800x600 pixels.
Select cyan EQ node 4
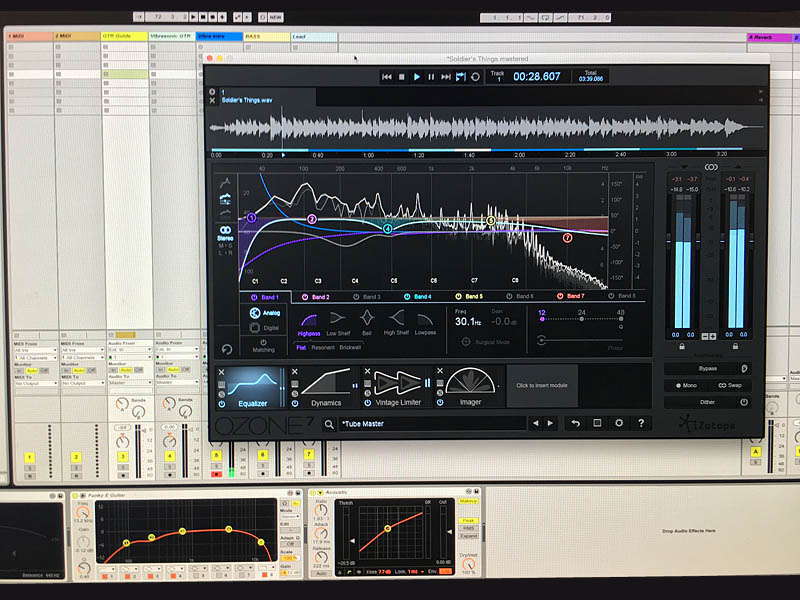[388, 229]
